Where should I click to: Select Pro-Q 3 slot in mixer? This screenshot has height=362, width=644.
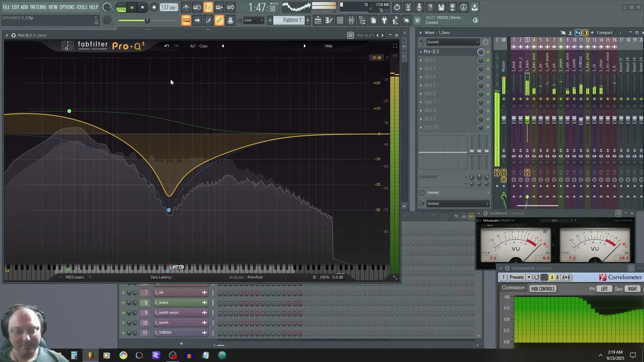449,51
